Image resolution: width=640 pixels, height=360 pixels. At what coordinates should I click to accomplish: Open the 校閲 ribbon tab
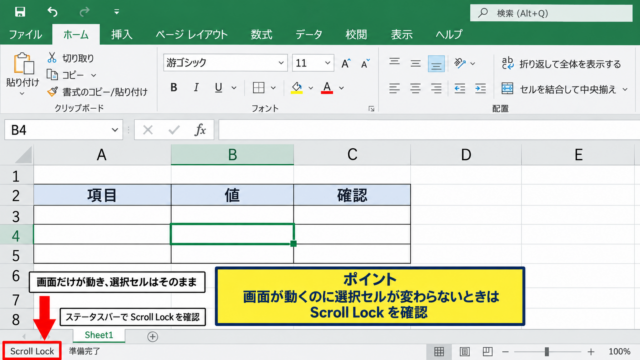356,35
